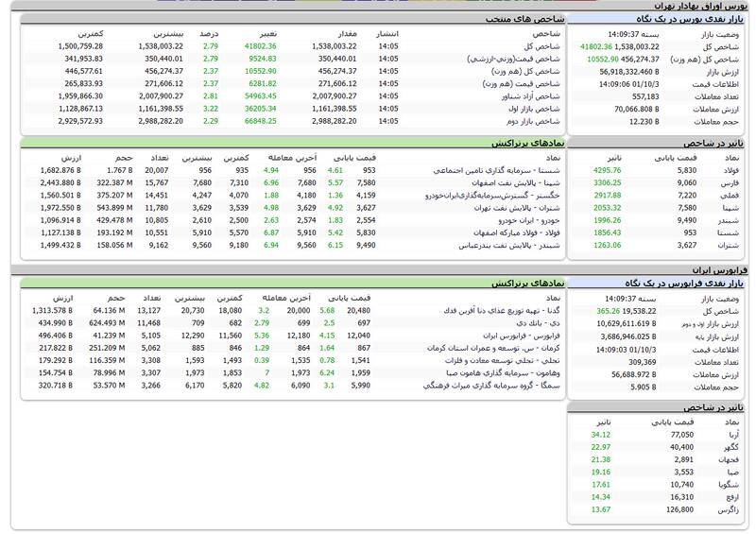Select the کگهر symbol in Farabourse impact table
Viewport: 756px width, 534px height.
731,447
